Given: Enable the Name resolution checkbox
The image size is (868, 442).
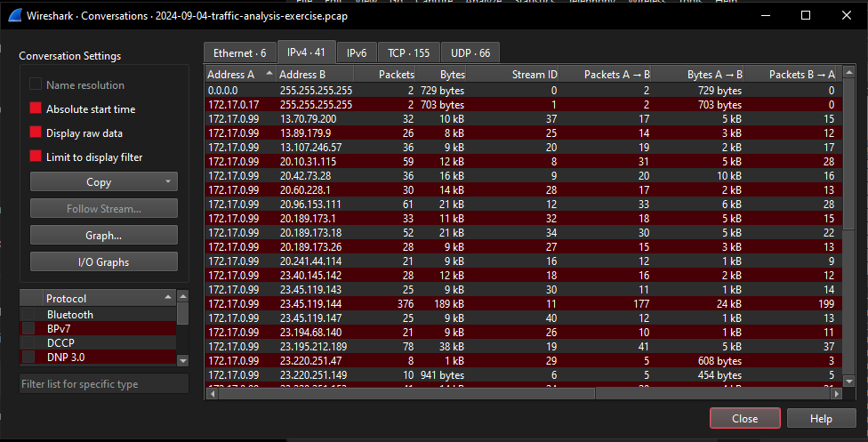Looking at the screenshot, I should point(36,84).
